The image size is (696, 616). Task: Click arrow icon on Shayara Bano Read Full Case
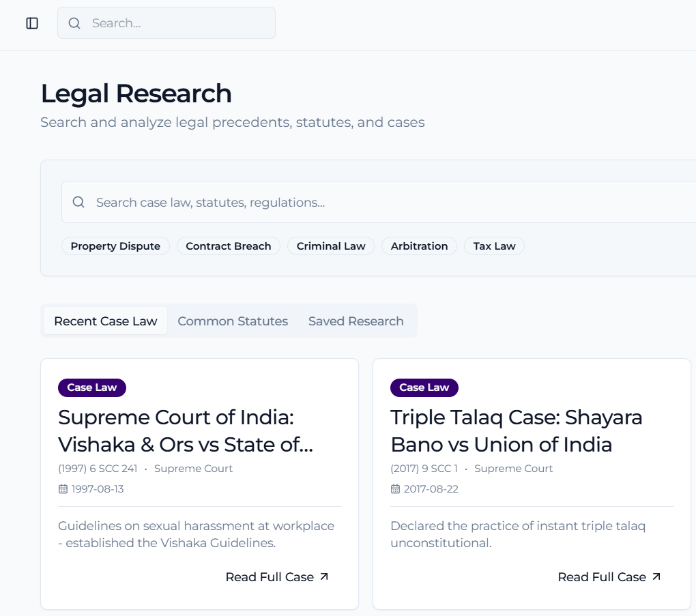(656, 577)
